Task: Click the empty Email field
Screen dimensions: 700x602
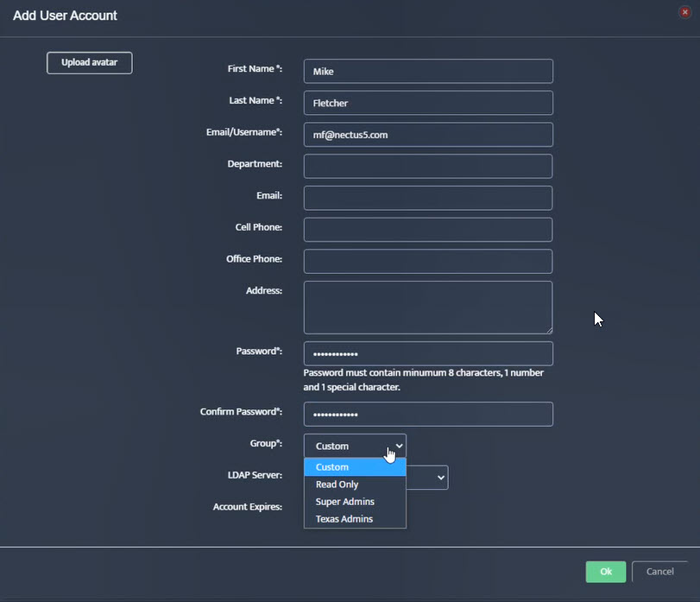Action: (428, 198)
